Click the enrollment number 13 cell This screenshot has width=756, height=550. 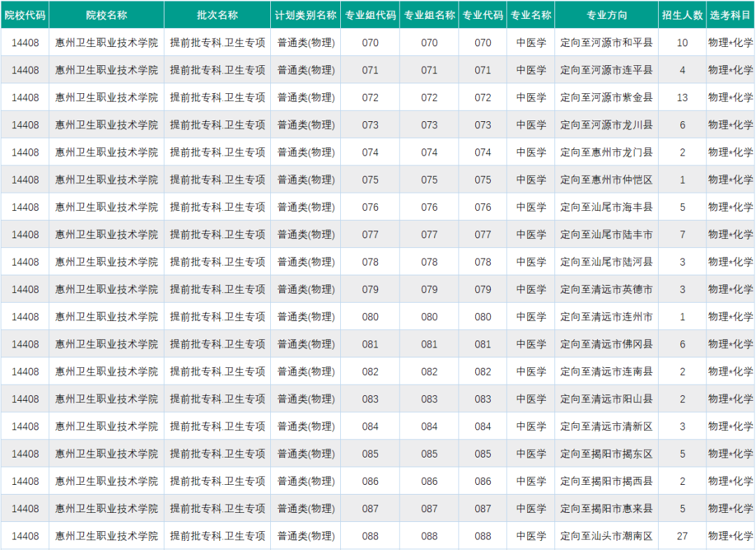point(682,97)
